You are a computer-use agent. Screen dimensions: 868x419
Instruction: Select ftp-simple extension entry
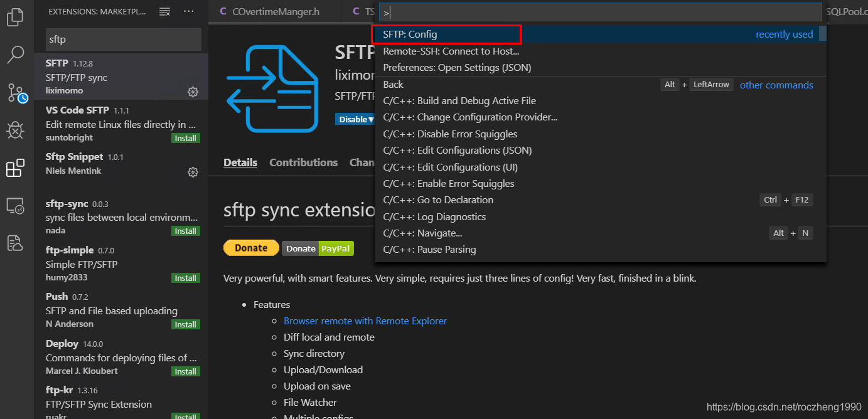pos(121,263)
